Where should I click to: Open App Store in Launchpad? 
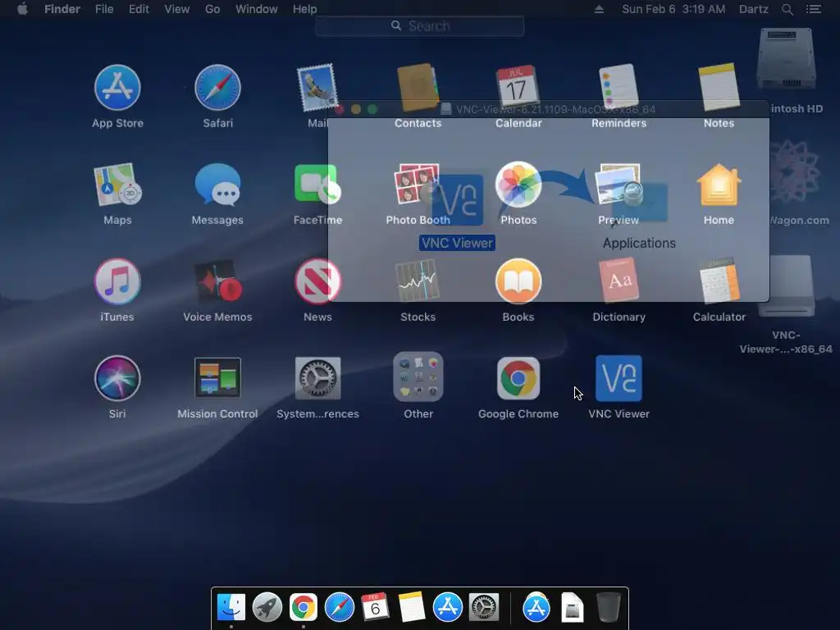[117, 87]
